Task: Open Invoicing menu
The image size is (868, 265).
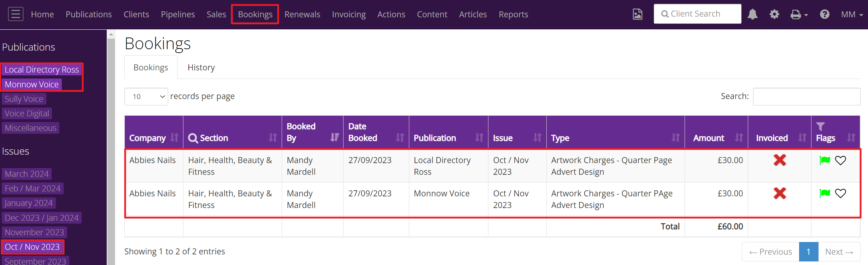Action: click(x=349, y=15)
